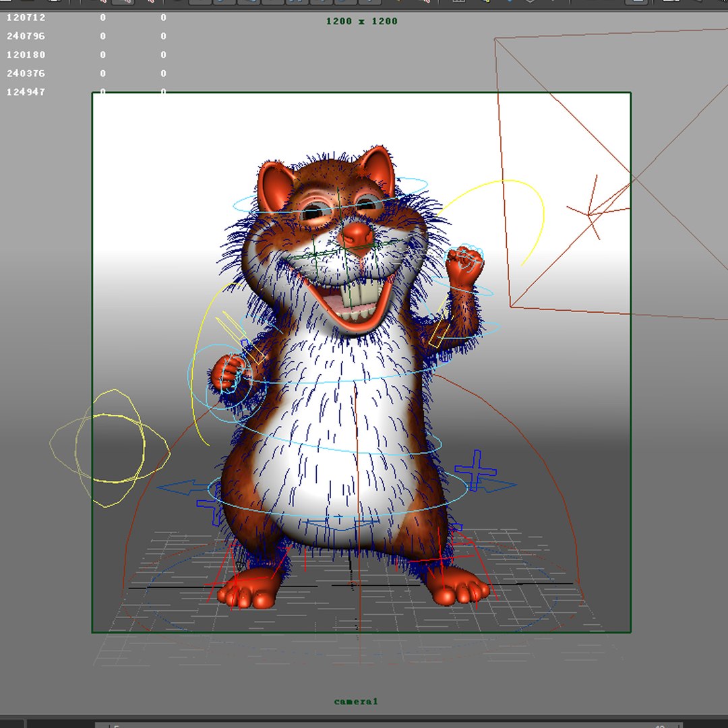This screenshot has width=728, height=728.
Task: Pick the hamster's raised fist control
Action: pos(464,266)
